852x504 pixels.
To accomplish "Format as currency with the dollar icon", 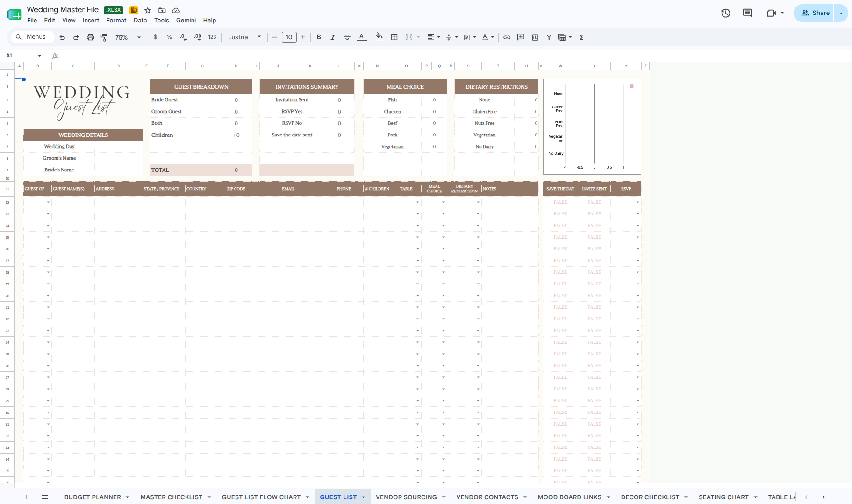I will click(156, 37).
